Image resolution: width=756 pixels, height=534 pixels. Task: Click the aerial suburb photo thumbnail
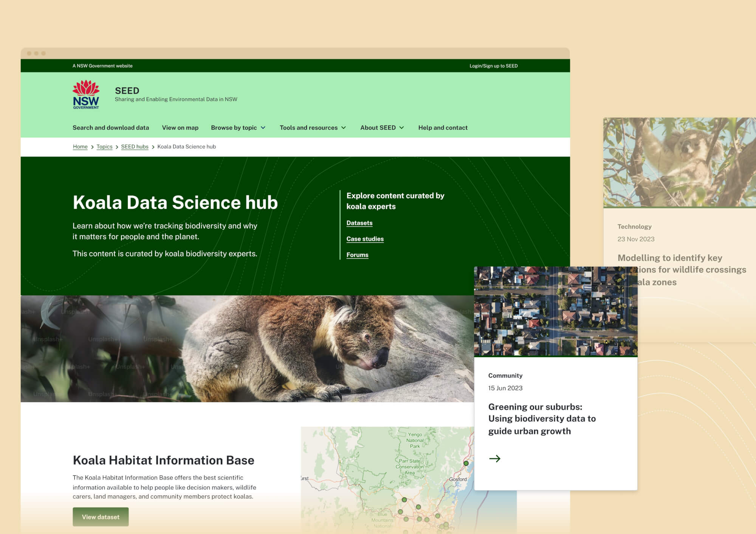pos(556,311)
